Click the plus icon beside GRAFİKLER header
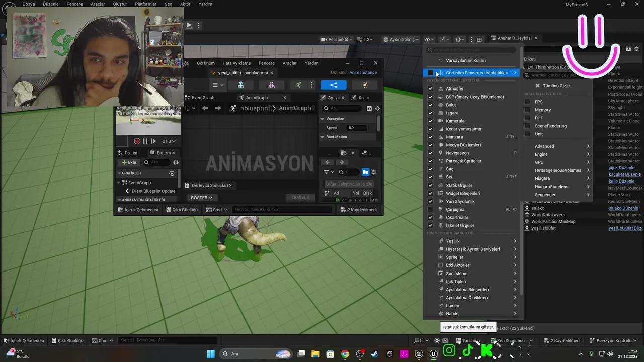 (172, 173)
